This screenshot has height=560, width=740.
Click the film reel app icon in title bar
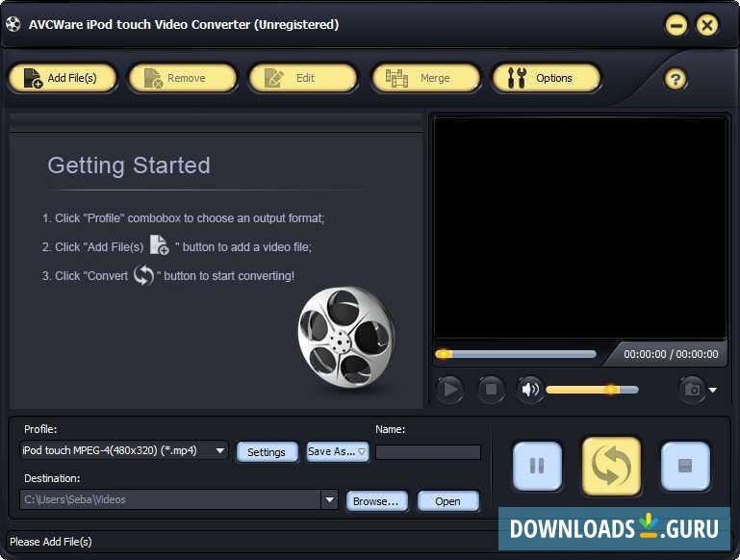coord(13,24)
